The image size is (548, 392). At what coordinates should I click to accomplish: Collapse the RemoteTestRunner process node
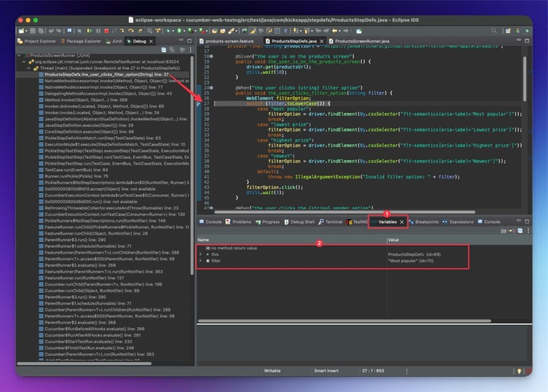pos(24,62)
